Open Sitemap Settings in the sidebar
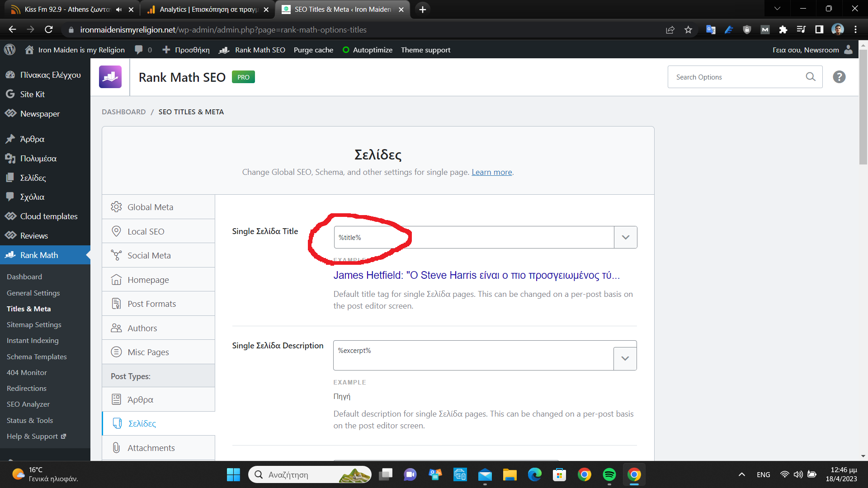This screenshot has height=488, width=868. pyautogui.click(x=34, y=324)
